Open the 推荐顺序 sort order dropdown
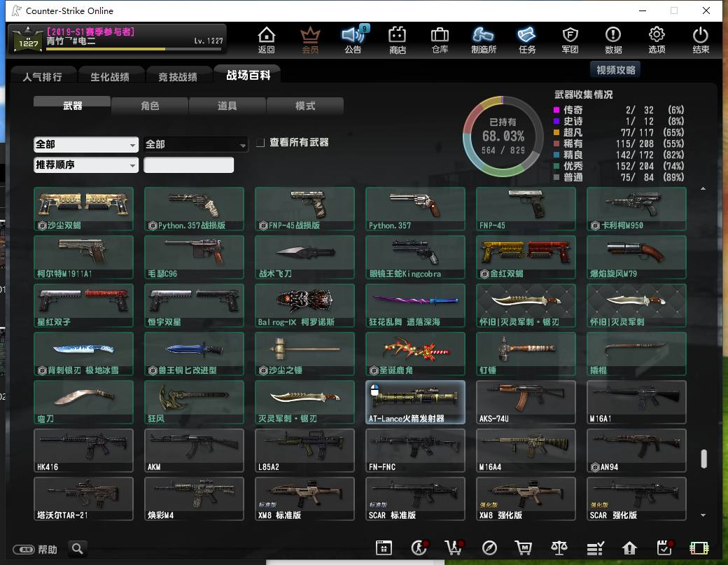Viewport: 728px width, 565px height. point(86,165)
